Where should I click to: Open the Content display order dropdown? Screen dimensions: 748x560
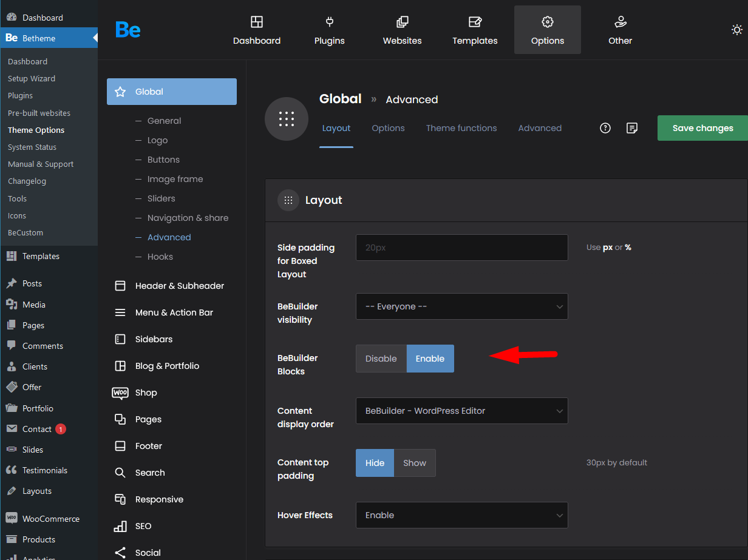tap(462, 411)
